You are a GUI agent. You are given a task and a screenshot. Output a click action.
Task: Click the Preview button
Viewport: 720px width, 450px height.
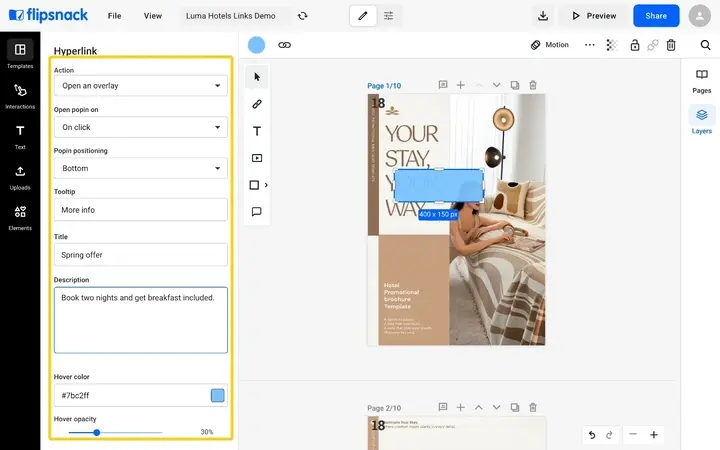coord(594,16)
